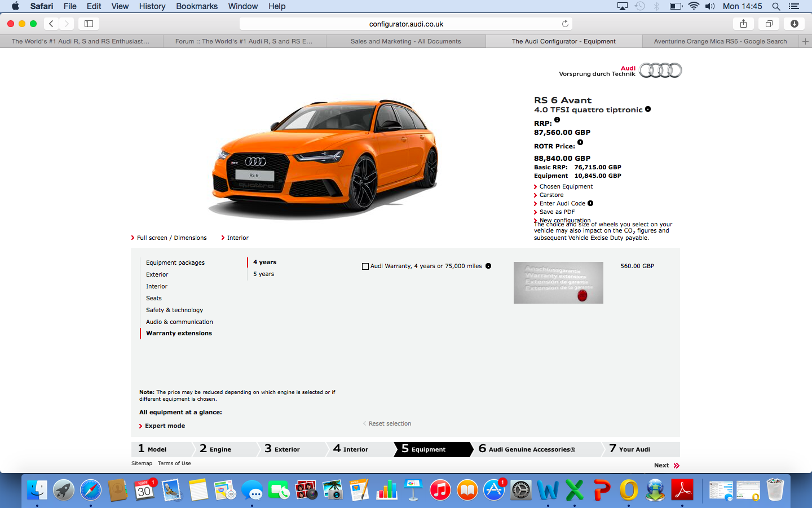The width and height of the screenshot is (812, 508).
Task: Open the Sitemap link
Action: [x=142, y=463]
